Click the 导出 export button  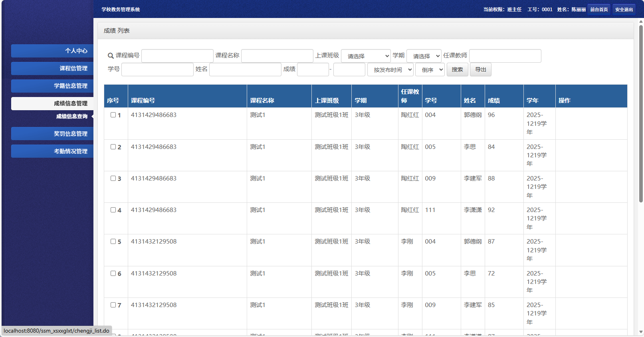point(480,69)
